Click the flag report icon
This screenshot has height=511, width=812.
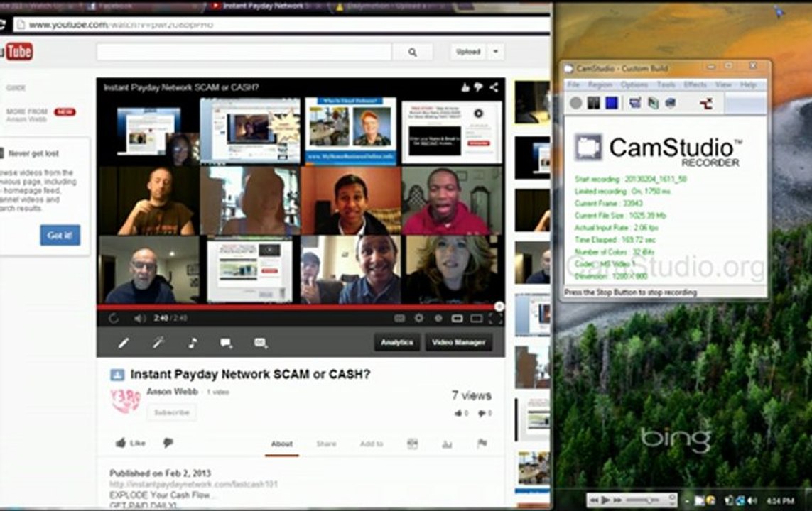coord(482,444)
